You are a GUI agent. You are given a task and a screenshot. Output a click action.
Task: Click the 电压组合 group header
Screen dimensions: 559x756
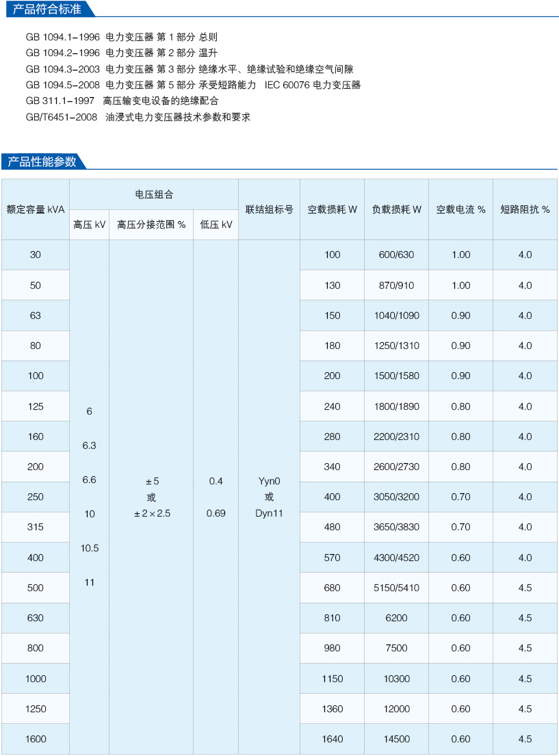coord(154,194)
